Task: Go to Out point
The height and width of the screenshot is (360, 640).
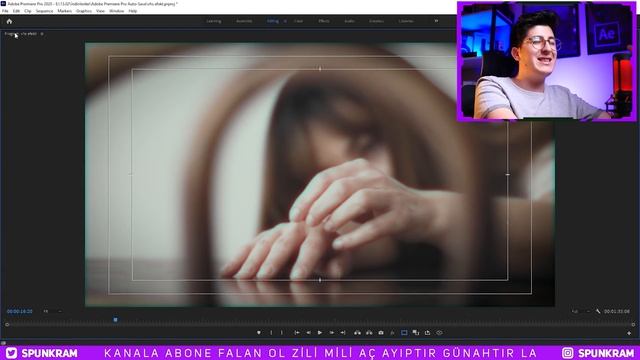Action: coord(343,333)
